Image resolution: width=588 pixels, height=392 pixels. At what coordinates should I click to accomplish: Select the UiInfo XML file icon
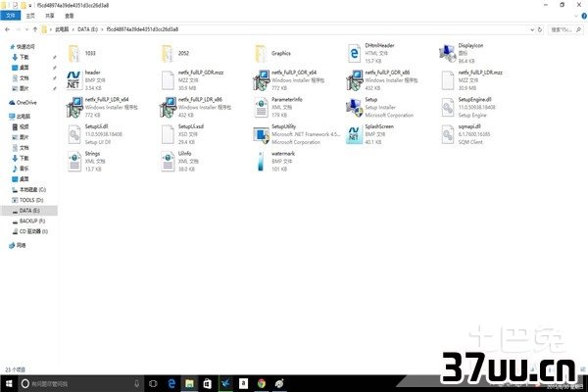click(x=168, y=162)
